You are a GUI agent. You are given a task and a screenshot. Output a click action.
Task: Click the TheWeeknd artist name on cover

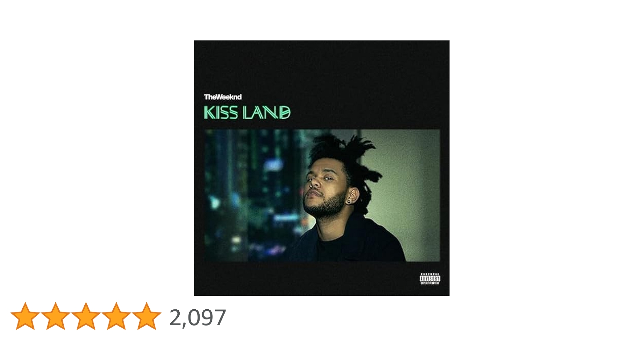click(x=223, y=97)
